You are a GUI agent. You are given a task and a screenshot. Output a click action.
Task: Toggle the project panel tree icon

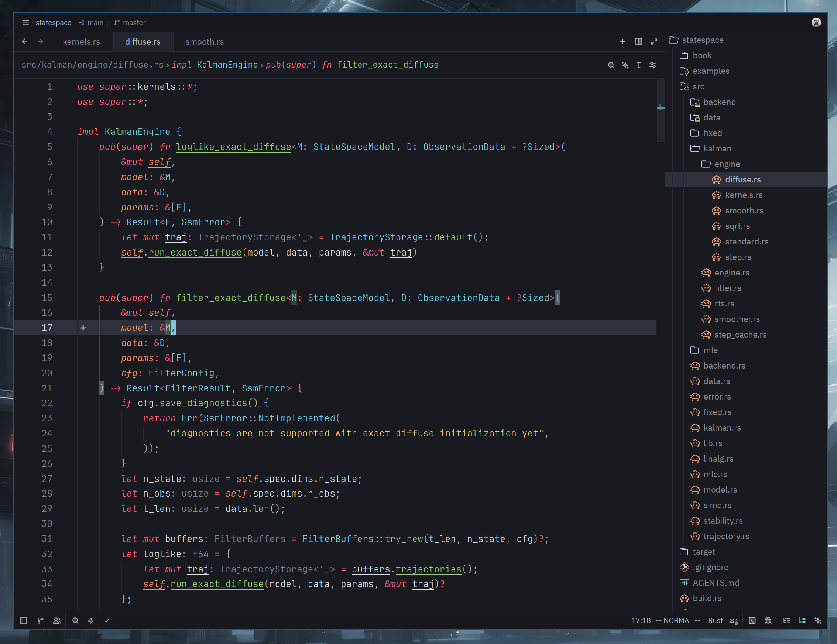point(802,620)
